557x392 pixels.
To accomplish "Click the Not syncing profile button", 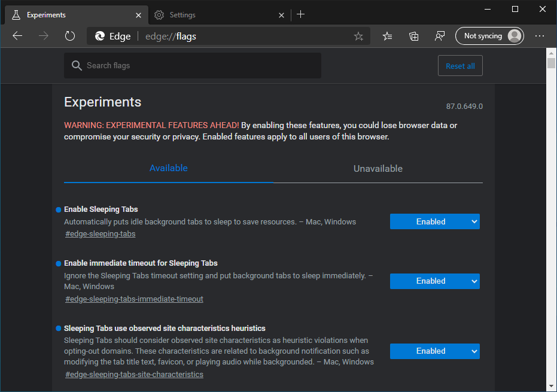I will pyautogui.click(x=489, y=36).
